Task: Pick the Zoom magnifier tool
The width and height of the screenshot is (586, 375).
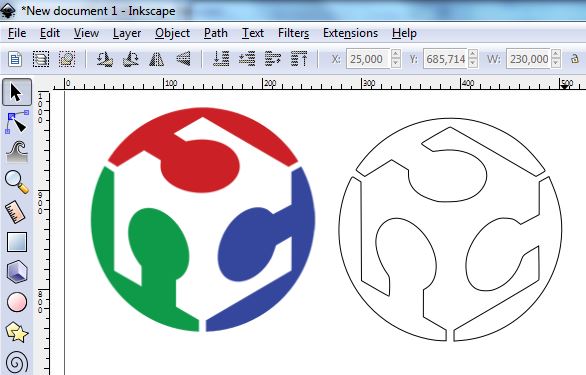Action: tap(17, 182)
